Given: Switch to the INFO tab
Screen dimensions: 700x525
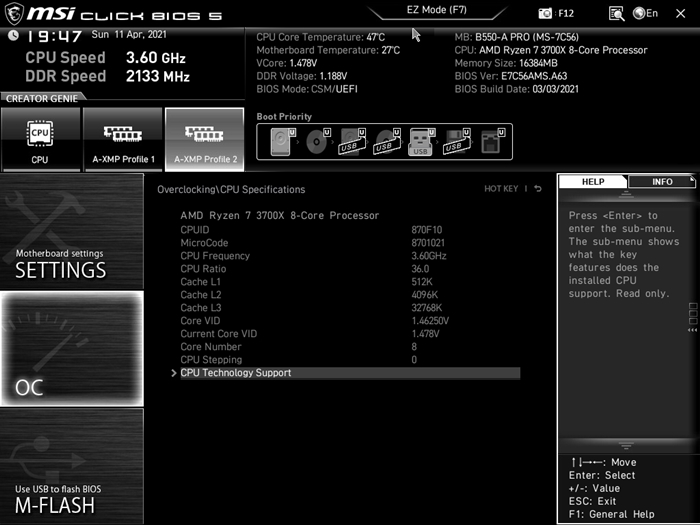Looking at the screenshot, I should 662,182.
